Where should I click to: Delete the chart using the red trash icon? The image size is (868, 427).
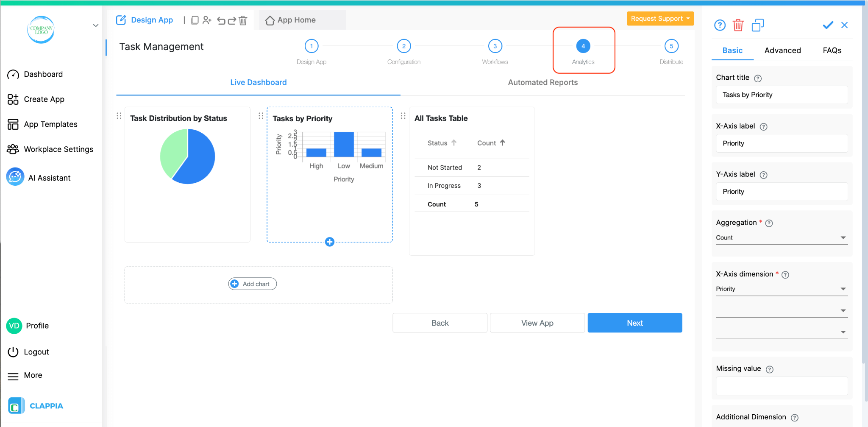pyautogui.click(x=739, y=25)
